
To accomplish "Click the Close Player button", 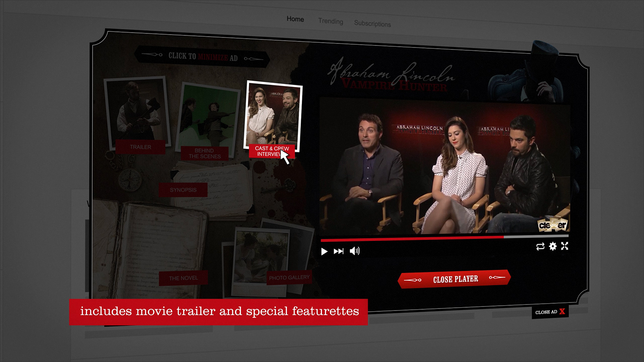I will click(454, 279).
